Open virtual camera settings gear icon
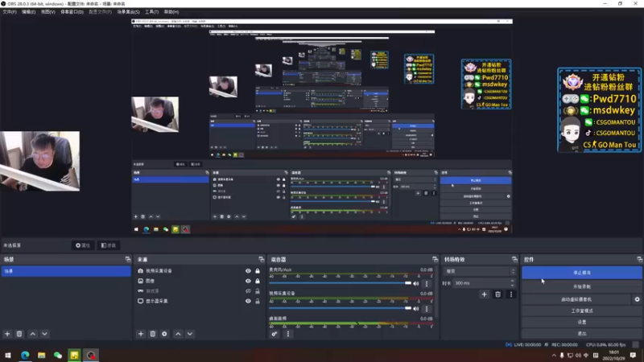 coord(637,299)
